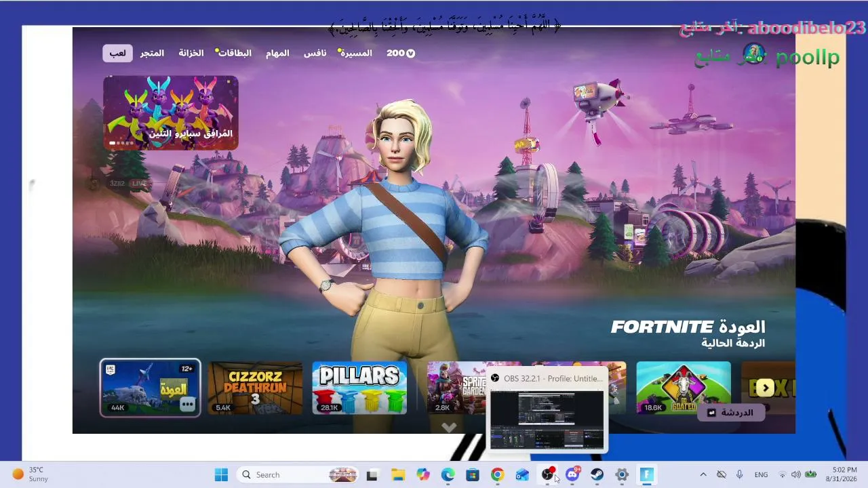Image resolution: width=868 pixels, height=488 pixels.
Task: Expand the lobby with the down chevron
Action: click(x=448, y=427)
